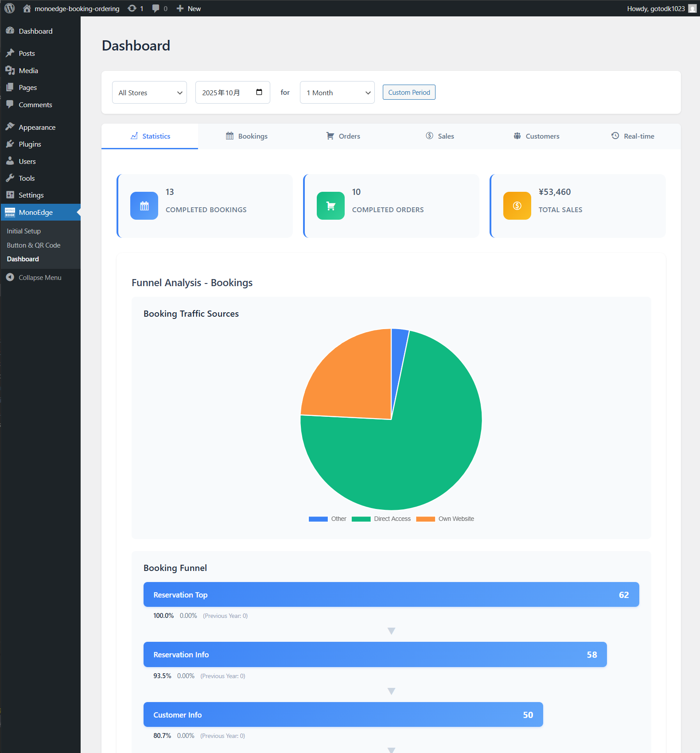Image resolution: width=700 pixels, height=753 pixels.
Task: Click the updates refresh icon
Action: [x=132, y=8]
